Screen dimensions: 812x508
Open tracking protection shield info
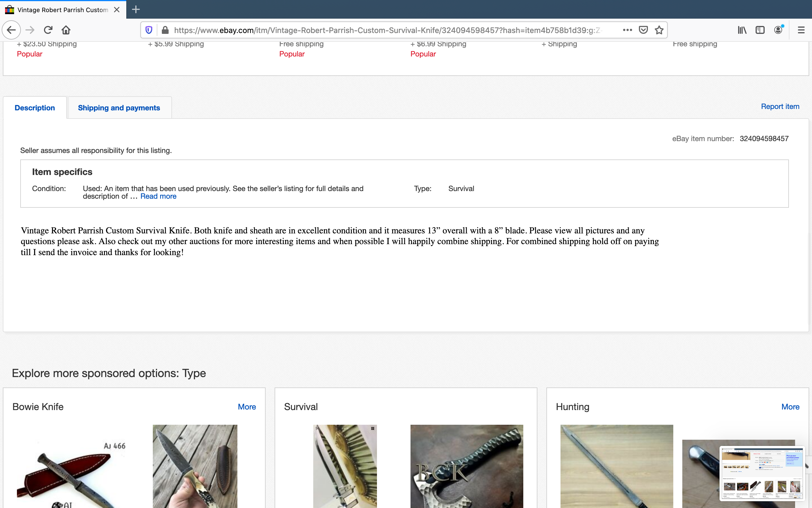tap(149, 30)
